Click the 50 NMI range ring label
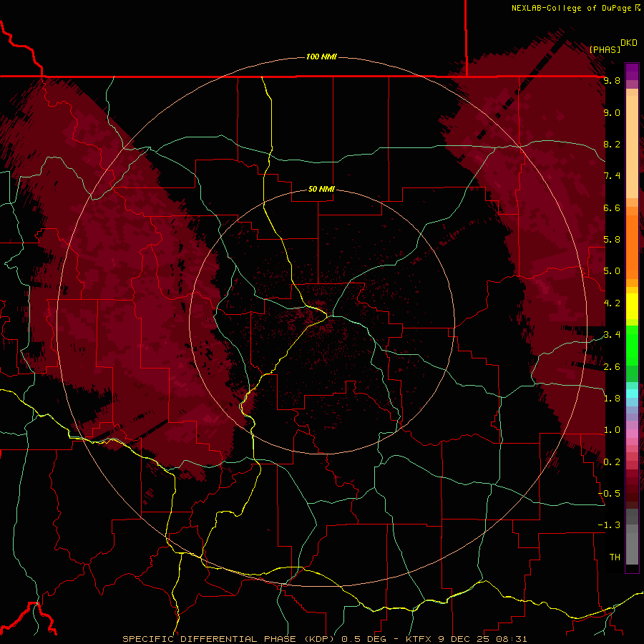Viewport: 644px width, 644px height. coord(321,189)
